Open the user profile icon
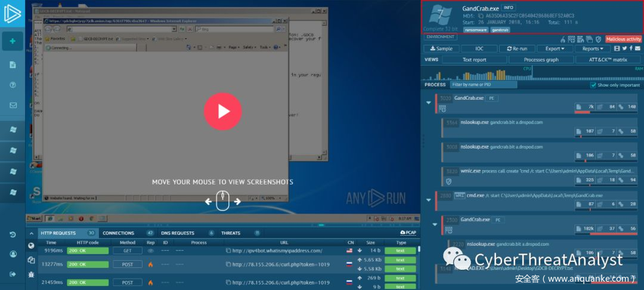 tap(13, 254)
